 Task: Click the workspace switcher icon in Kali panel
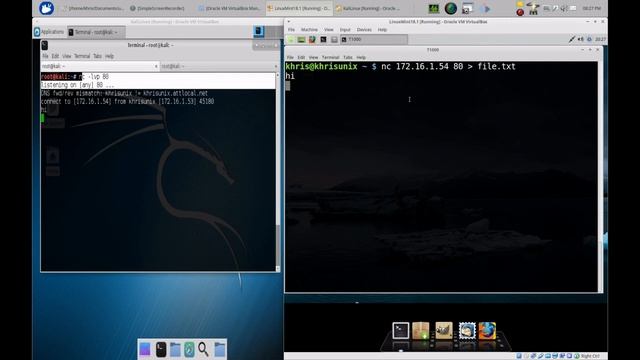pos(259,31)
